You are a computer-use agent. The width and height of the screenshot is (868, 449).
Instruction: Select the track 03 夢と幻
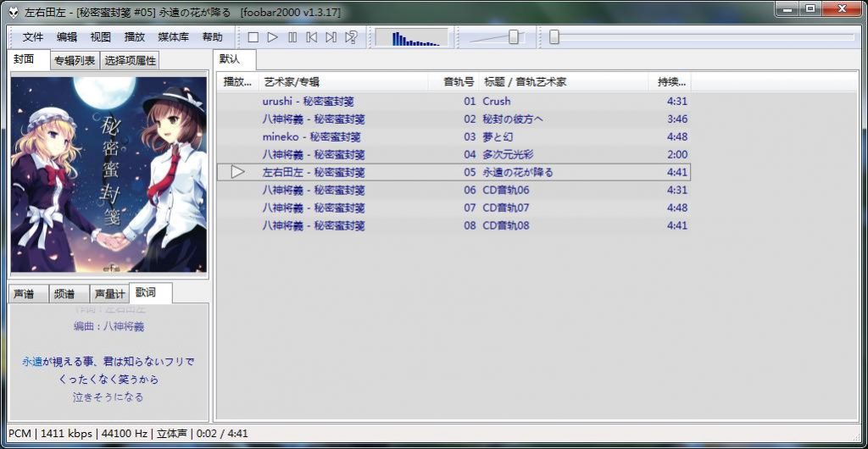(453, 136)
